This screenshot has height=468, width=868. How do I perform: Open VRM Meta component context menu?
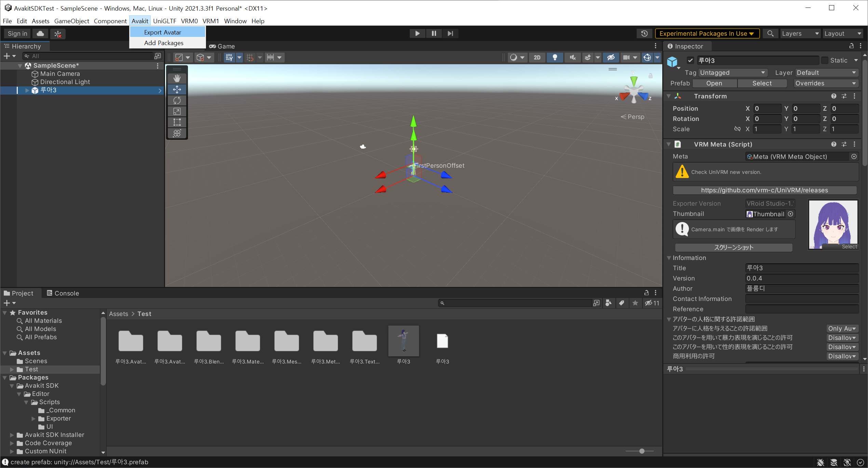click(x=854, y=144)
